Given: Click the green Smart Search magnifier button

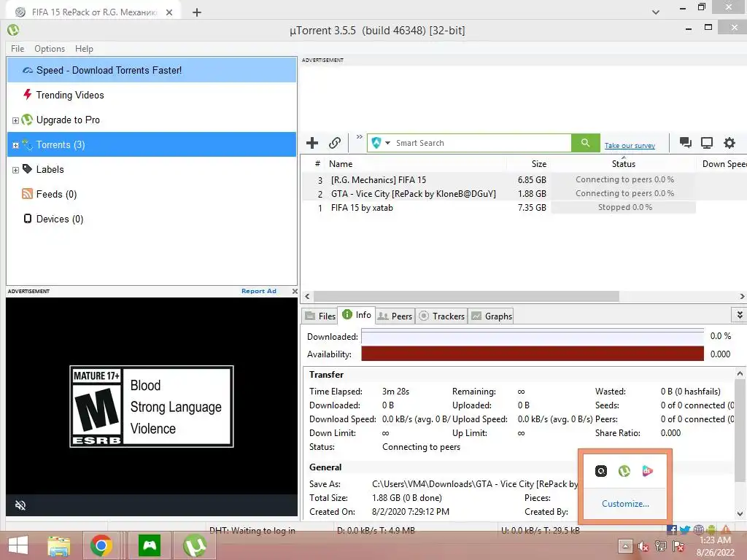Looking at the screenshot, I should pyautogui.click(x=586, y=143).
